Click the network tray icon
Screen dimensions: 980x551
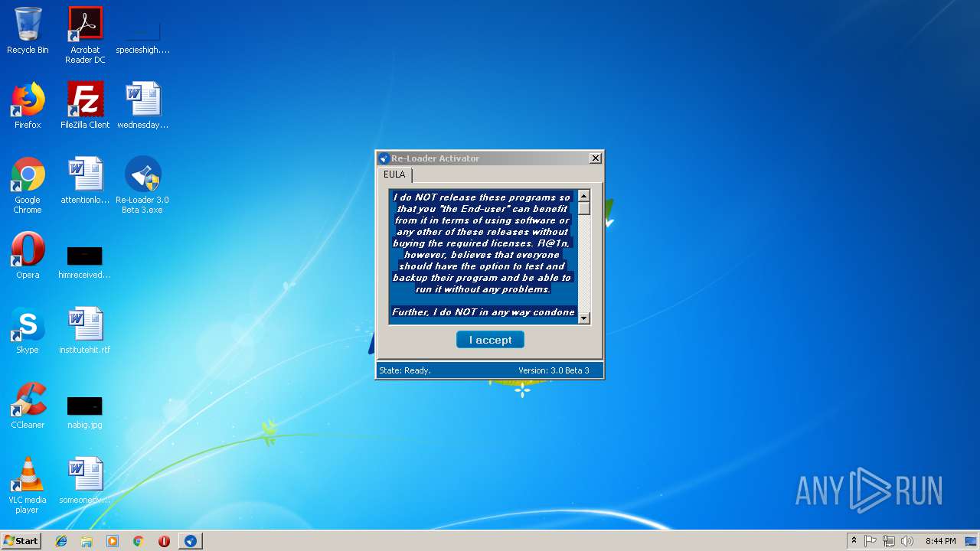click(889, 541)
